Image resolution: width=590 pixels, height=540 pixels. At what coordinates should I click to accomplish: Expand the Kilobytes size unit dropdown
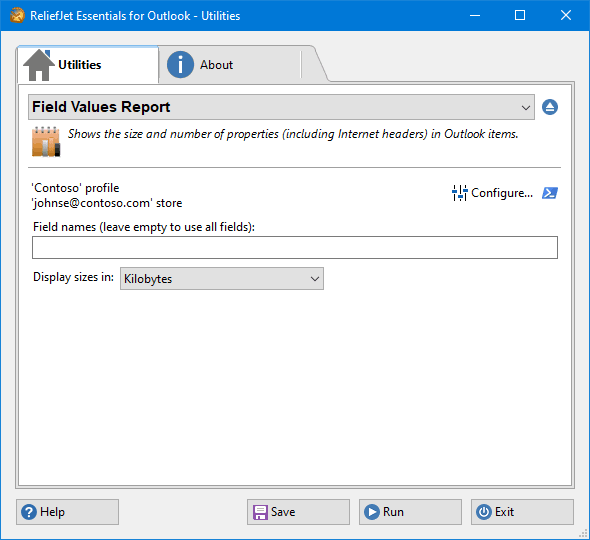222,279
